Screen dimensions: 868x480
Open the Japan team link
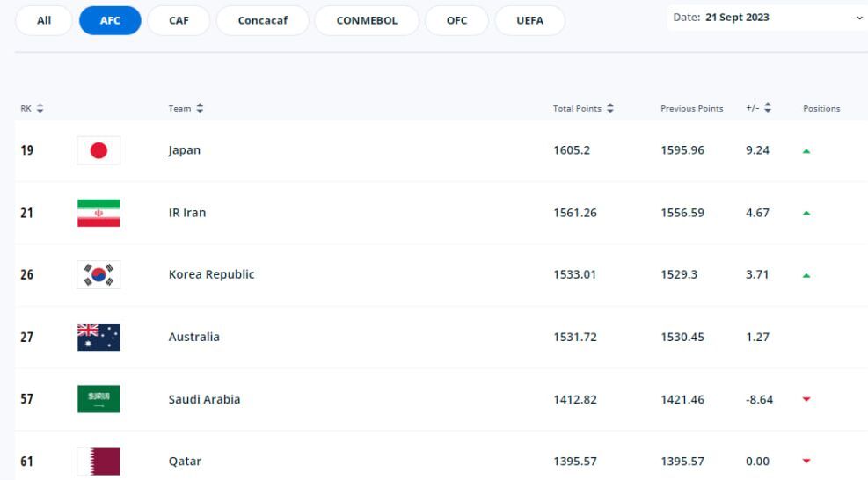(185, 150)
